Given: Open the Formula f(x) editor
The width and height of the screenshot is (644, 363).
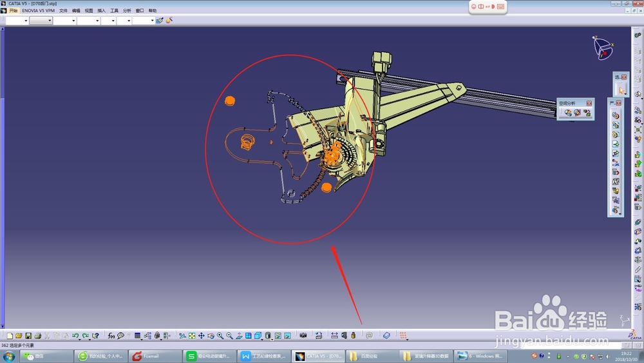Looking at the screenshot, I should (x=111, y=336).
